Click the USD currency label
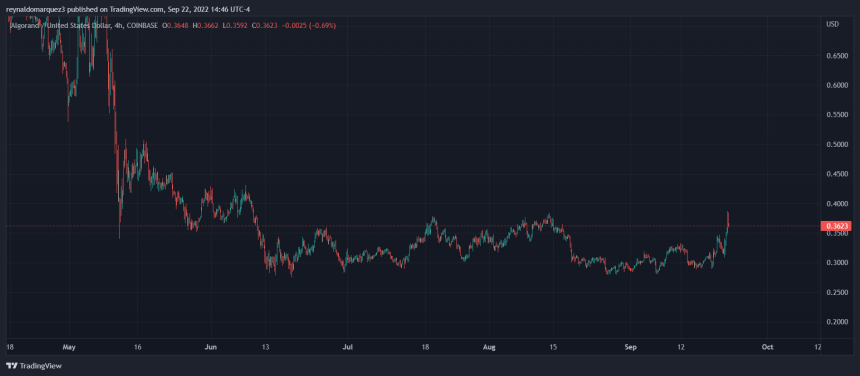The image size is (860, 376). pos(832,25)
